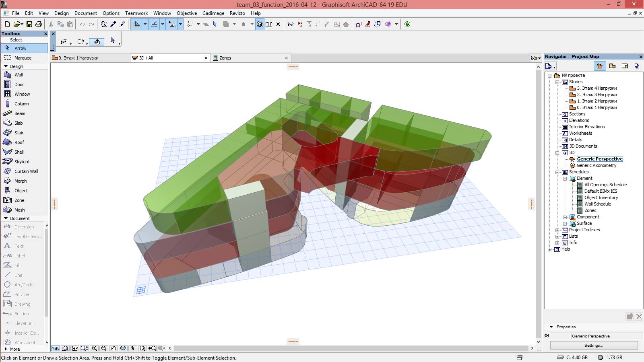
Task: Activate the Pan hand icon
Action: tap(114, 348)
